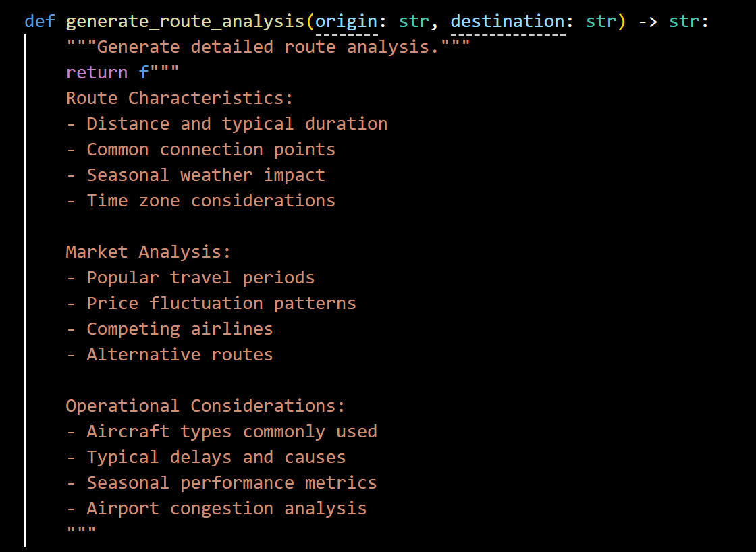The image size is (756, 552).
Task: Click the Market Analysis heading
Action: tap(148, 252)
